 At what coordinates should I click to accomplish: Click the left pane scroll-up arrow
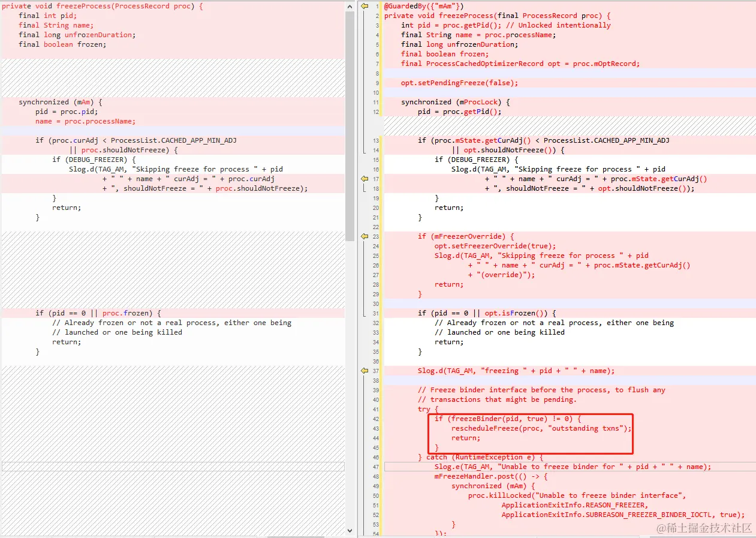tap(350, 5)
